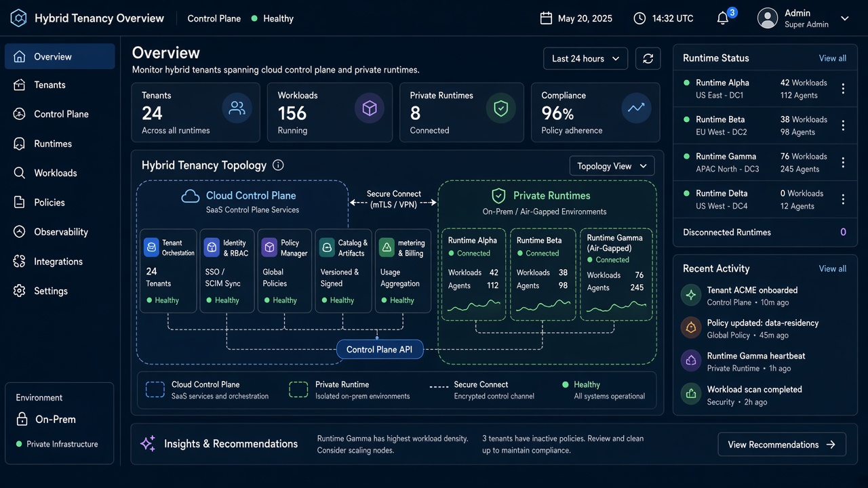Open the Topology View dropdown
Viewport: 868px width, 488px height.
[612, 166]
